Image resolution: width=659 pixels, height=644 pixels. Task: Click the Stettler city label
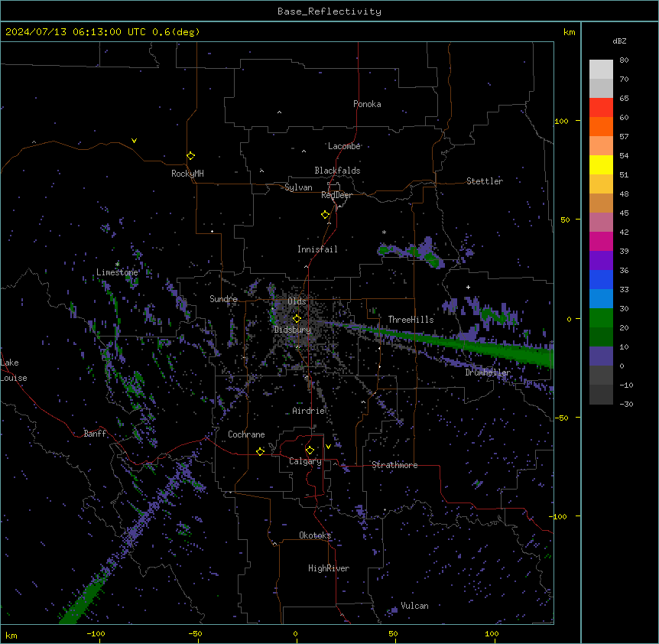[x=485, y=181]
